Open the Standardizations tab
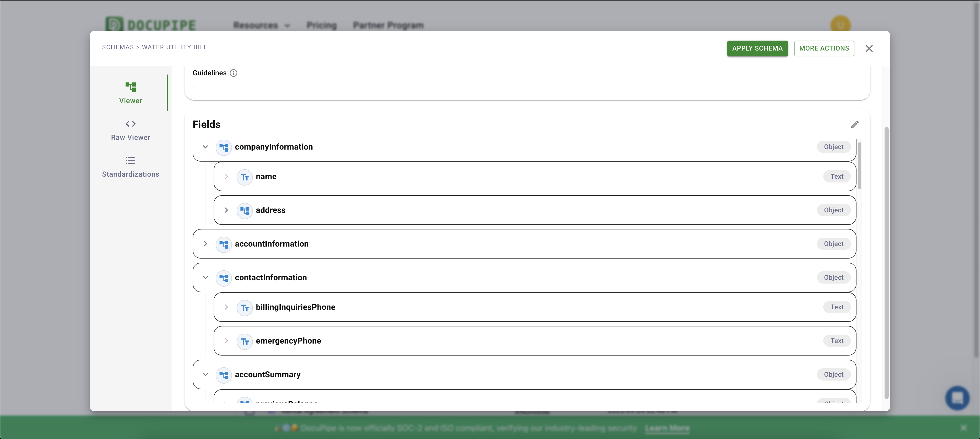This screenshot has width=980, height=439. point(130,167)
